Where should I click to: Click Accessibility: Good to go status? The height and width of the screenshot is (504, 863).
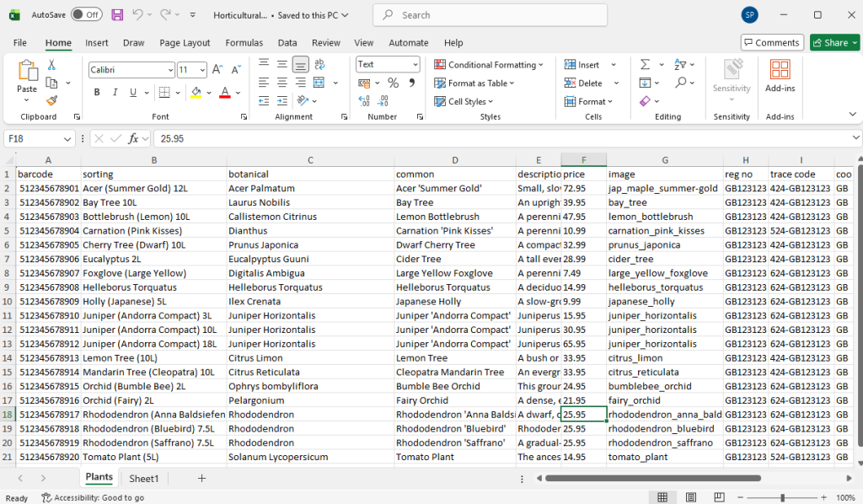click(93, 497)
